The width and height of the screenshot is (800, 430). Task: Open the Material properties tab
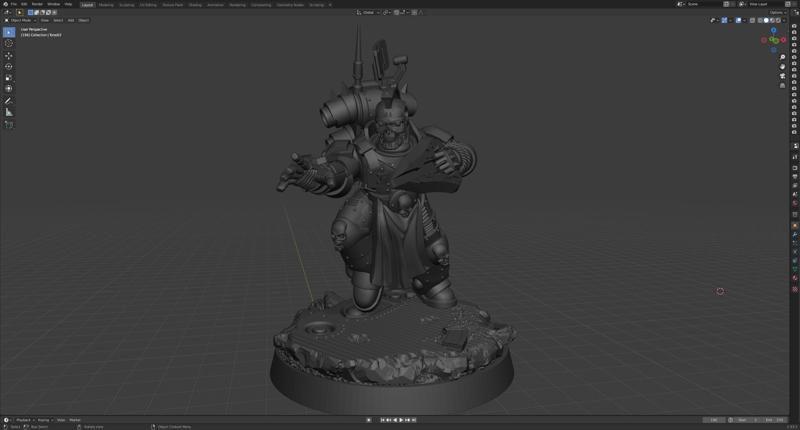coord(795,278)
